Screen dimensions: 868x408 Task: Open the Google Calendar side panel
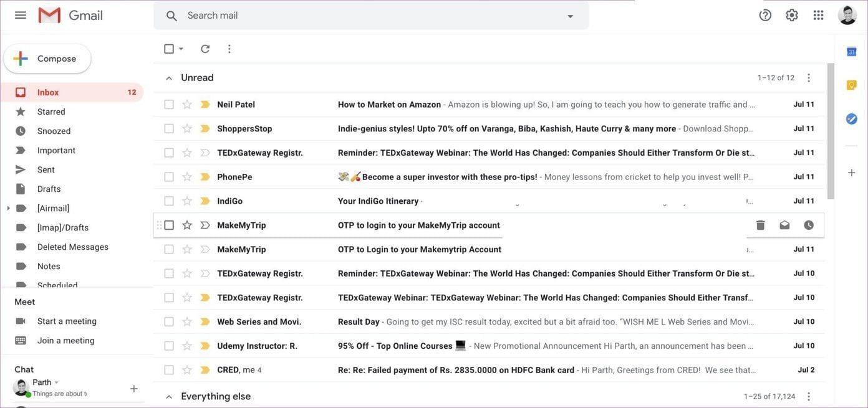tap(851, 52)
